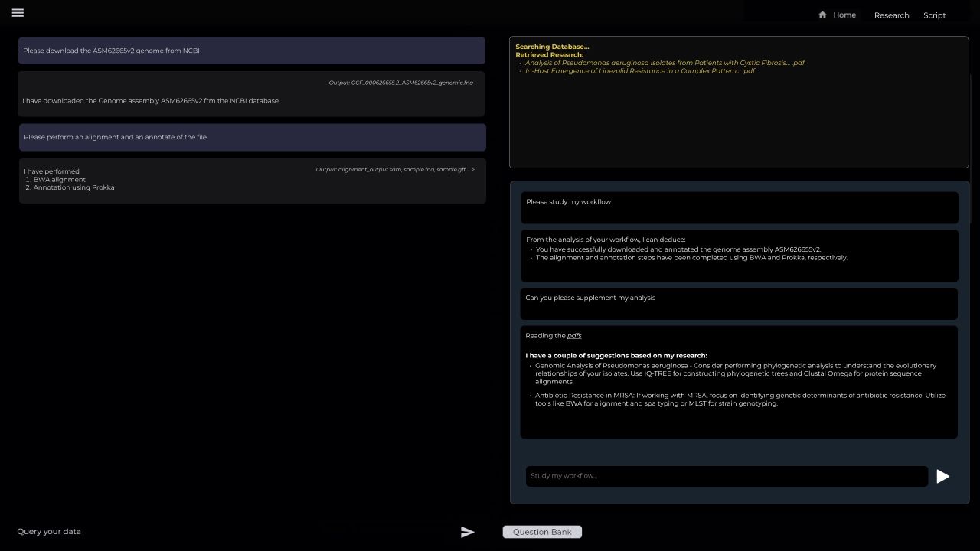Open GCF genomic.fna output file

[400, 83]
